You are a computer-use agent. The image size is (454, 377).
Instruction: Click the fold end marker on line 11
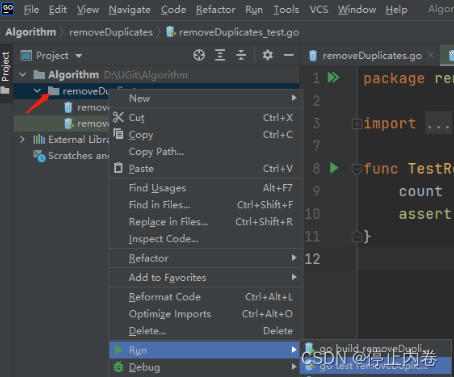[357, 236]
